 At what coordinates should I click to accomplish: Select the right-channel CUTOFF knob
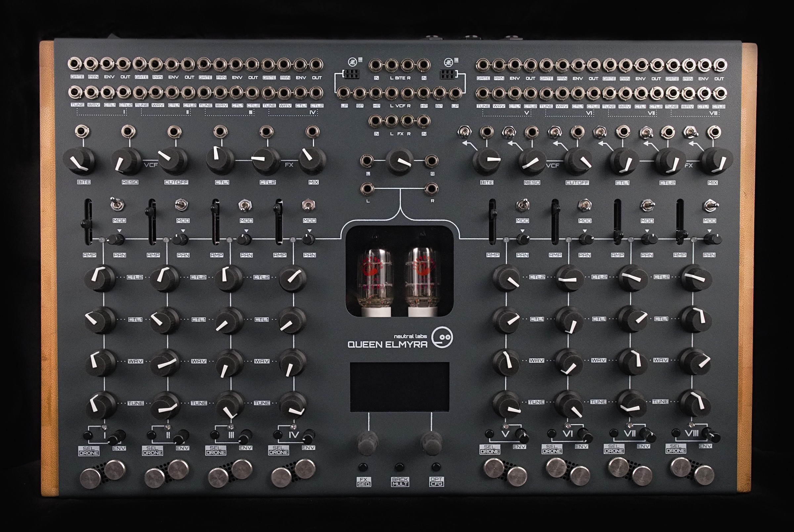pyautogui.click(x=578, y=161)
